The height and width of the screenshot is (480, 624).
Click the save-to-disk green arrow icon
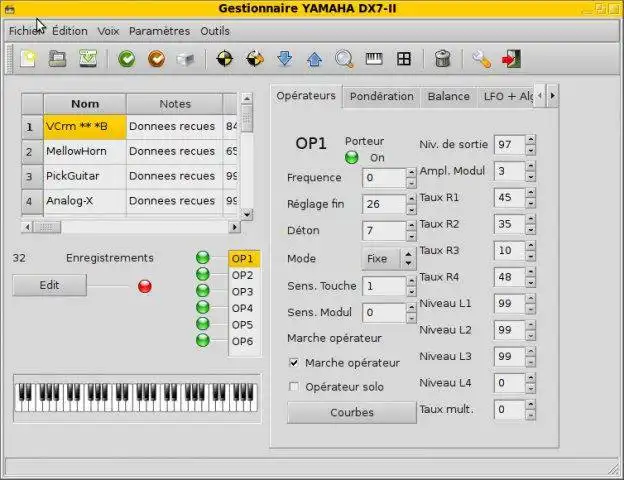[x=88, y=59]
